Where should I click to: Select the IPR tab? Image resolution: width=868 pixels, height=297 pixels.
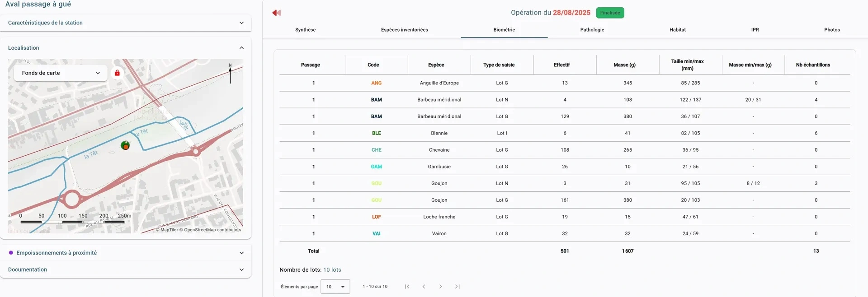(x=755, y=30)
